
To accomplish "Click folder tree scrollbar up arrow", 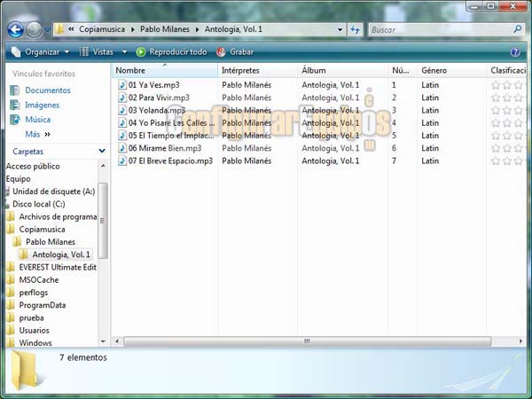I will (103, 166).
